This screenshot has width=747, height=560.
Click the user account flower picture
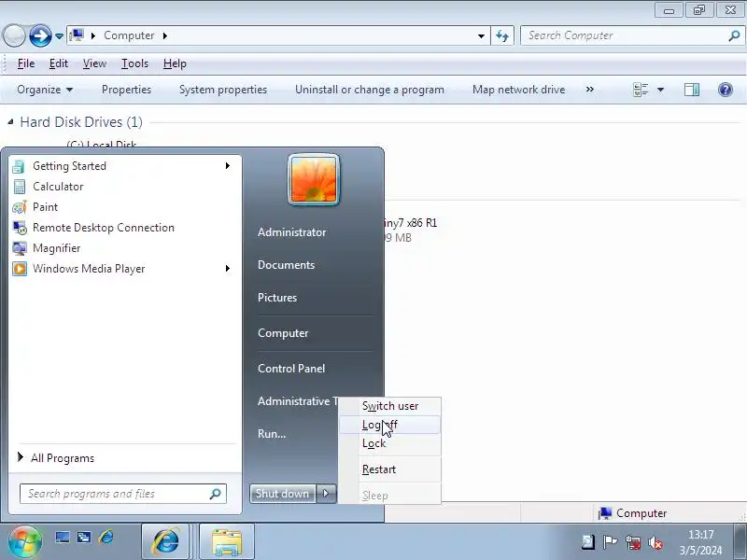coord(314,180)
